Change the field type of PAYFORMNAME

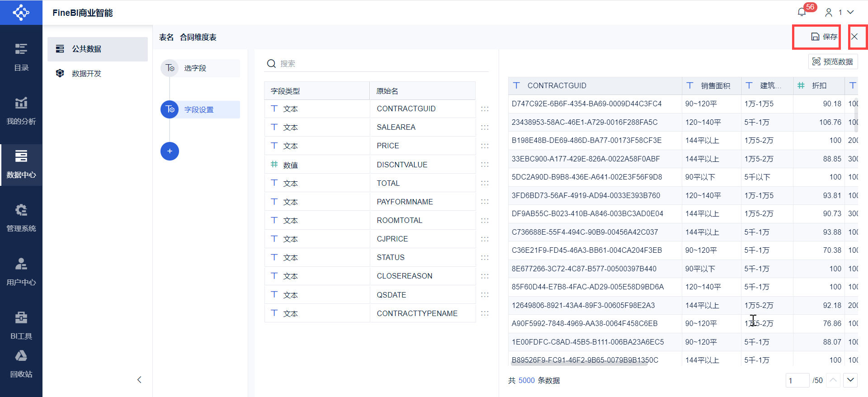(x=274, y=202)
